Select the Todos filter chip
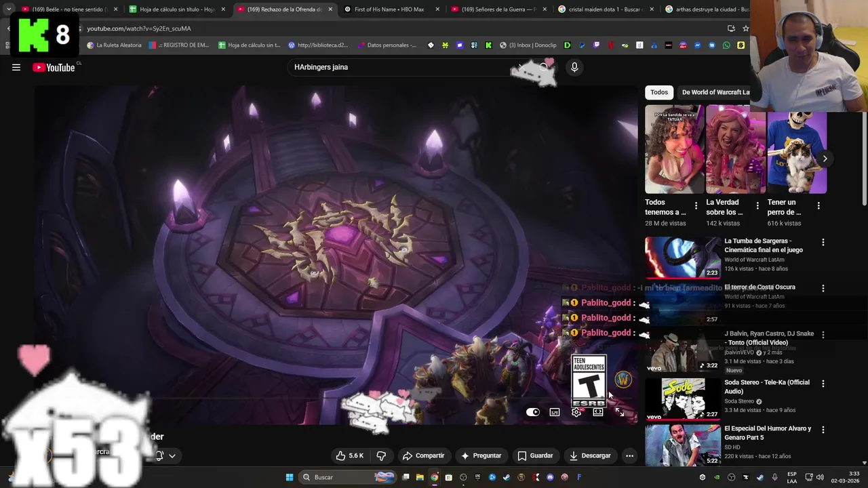The image size is (868, 488). [x=659, y=92]
